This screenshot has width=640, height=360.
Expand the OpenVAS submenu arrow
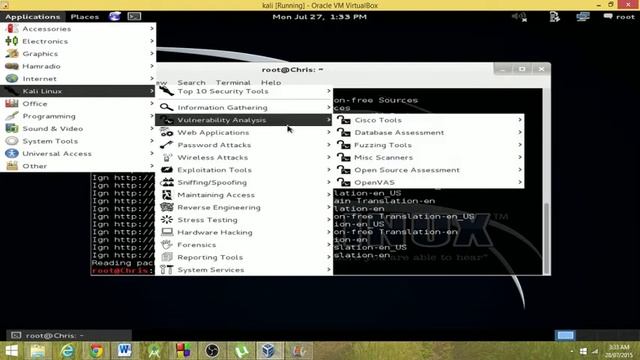[x=520, y=182]
